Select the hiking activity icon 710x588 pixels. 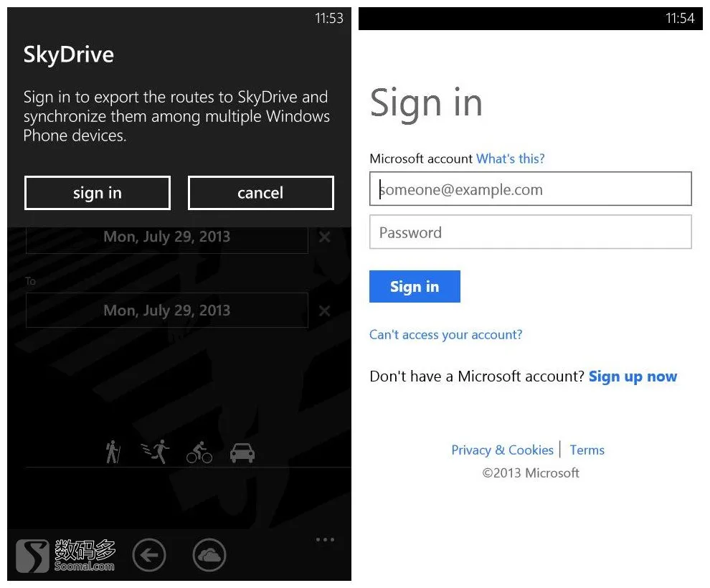point(113,452)
